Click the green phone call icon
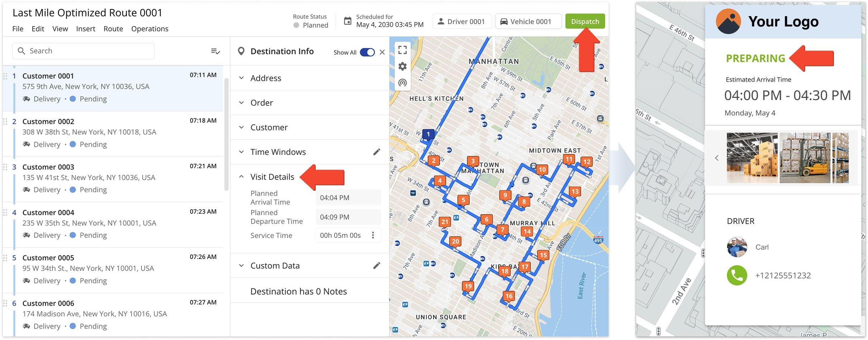 point(737,275)
